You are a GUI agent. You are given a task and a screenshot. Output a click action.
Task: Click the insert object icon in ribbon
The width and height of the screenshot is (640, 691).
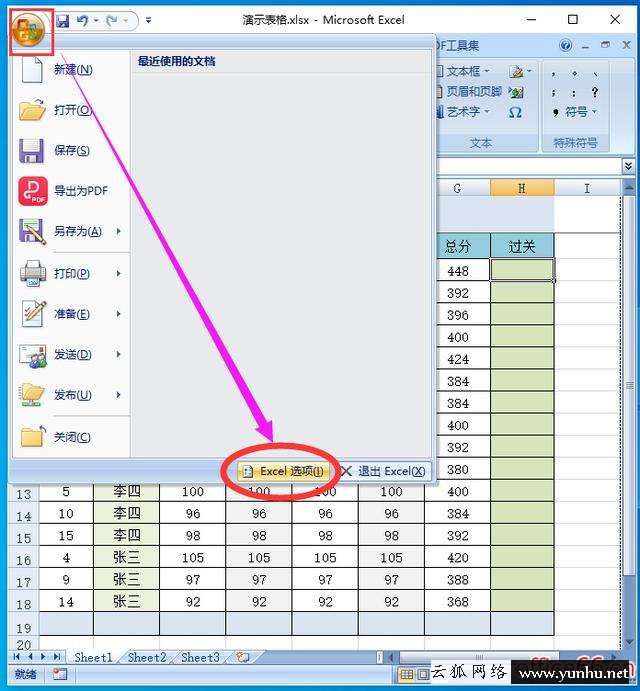click(516, 92)
